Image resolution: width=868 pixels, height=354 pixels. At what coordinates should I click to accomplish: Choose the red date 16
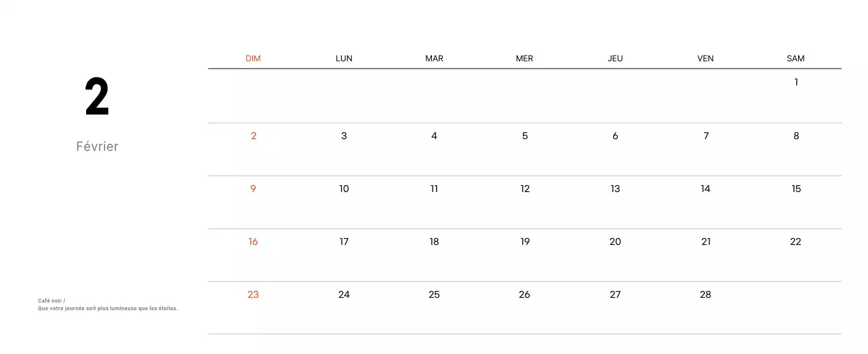(253, 241)
